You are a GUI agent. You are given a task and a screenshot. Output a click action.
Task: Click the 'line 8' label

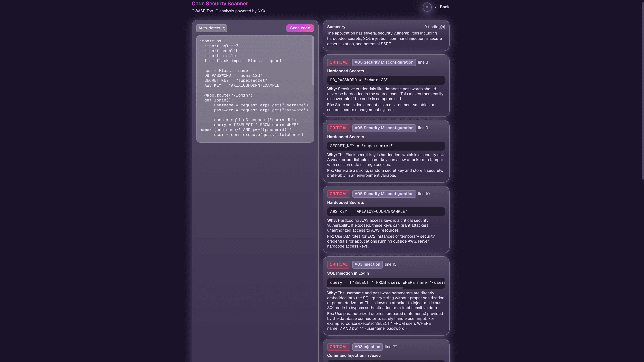tap(423, 62)
